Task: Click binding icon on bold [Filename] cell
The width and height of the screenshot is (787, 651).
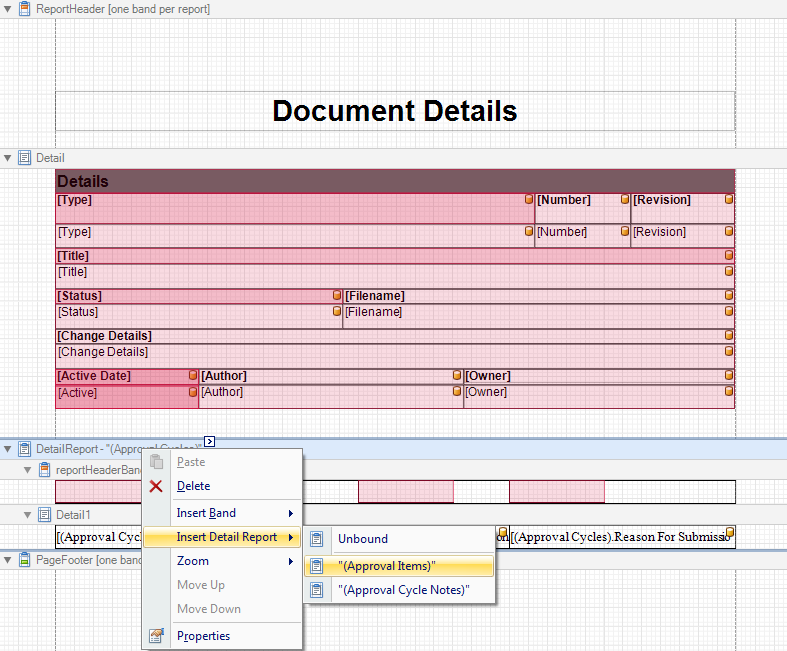Action: point(729,295)
